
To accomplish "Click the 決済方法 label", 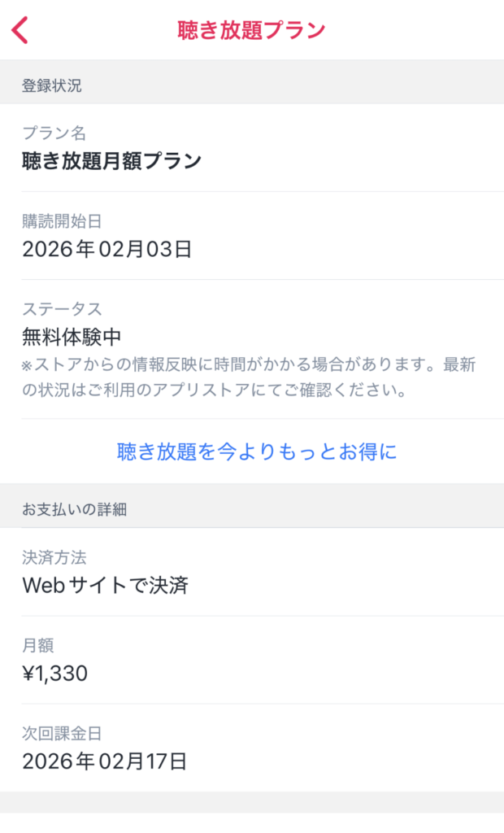I will point(54,558).
